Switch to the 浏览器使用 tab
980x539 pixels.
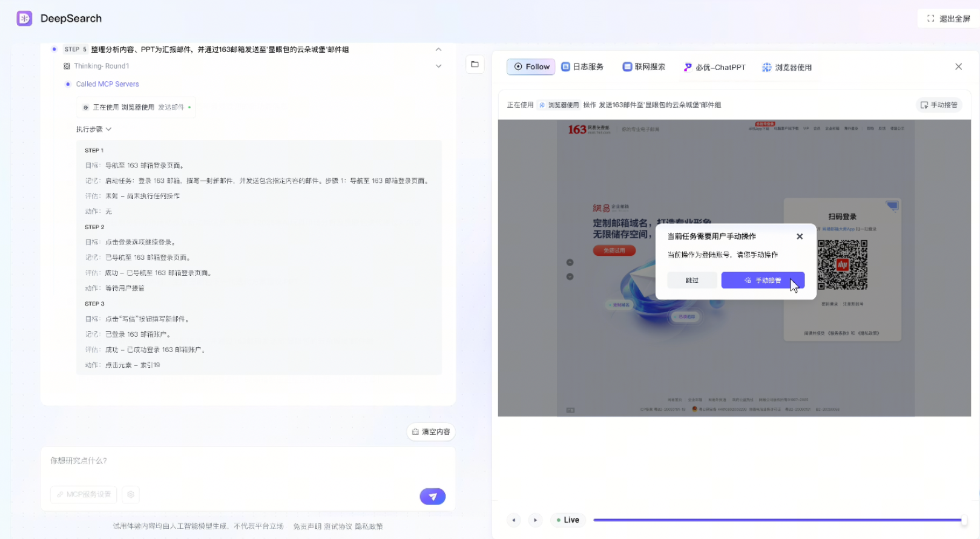(x=787, y=67)
